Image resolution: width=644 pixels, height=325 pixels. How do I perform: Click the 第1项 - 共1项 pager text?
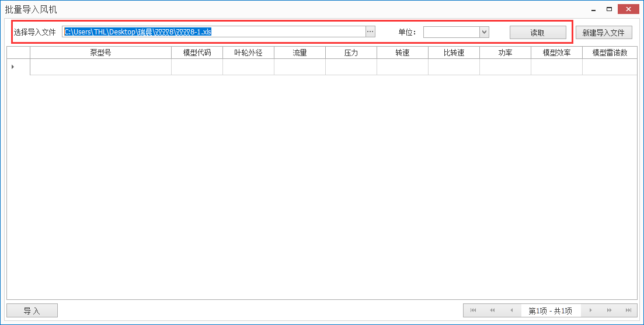pyautogui.click(x=550, y=310)
